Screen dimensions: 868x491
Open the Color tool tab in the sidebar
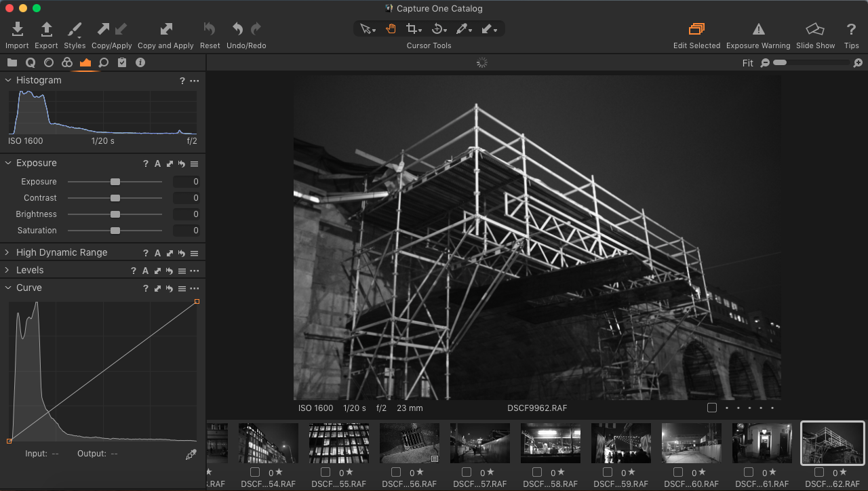[66, 62]
